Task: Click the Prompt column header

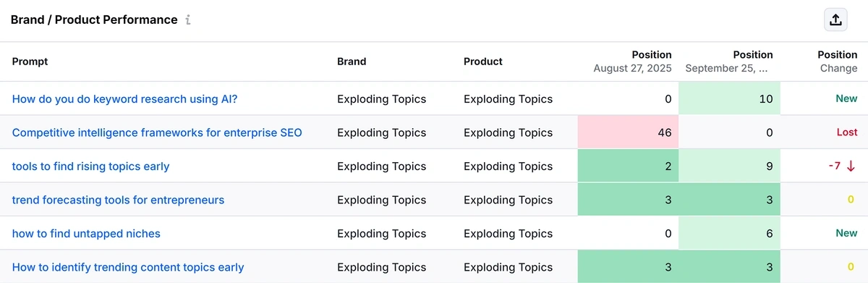Action: point(30,62)
